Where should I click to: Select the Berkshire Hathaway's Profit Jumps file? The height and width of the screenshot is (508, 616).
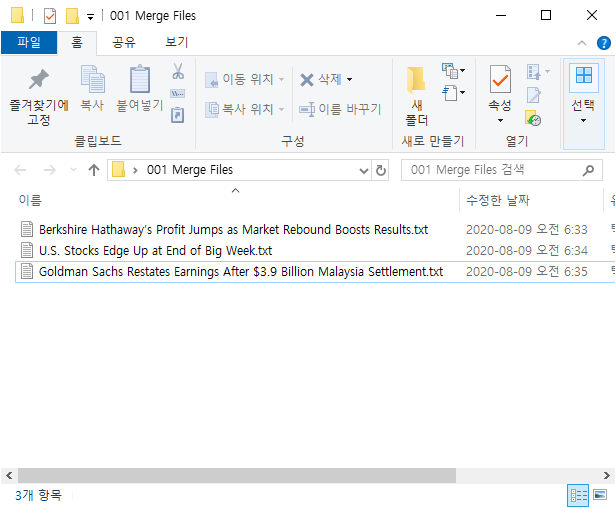tap(233, 229)
